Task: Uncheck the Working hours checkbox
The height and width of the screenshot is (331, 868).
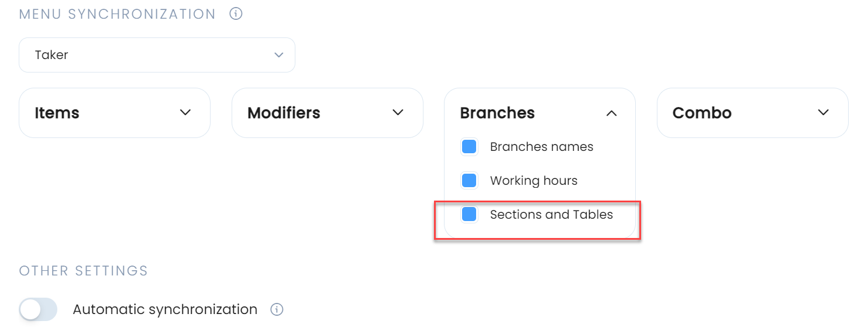Action: coord(469,181)
